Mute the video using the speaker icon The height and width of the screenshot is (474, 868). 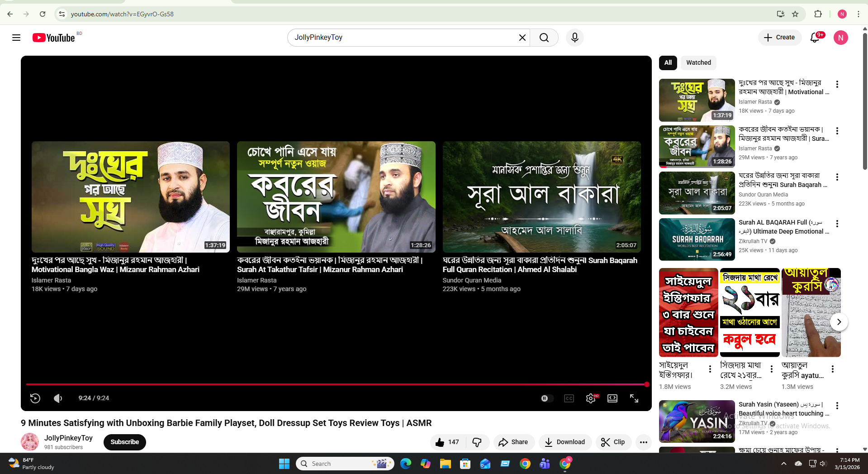click(58, 398)
